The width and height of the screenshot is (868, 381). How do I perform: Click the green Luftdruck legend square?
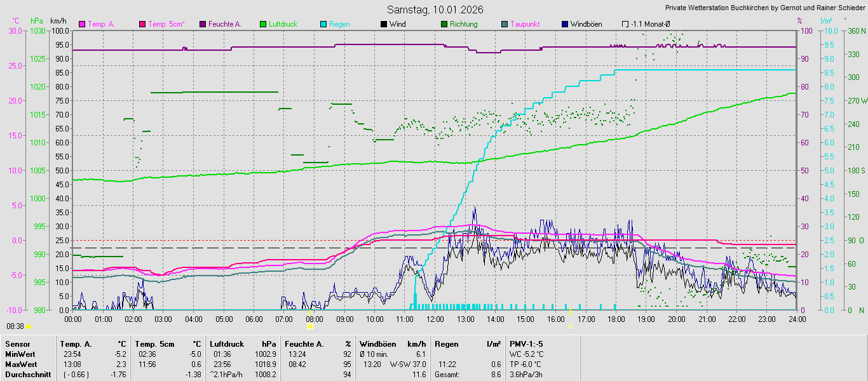263,24
